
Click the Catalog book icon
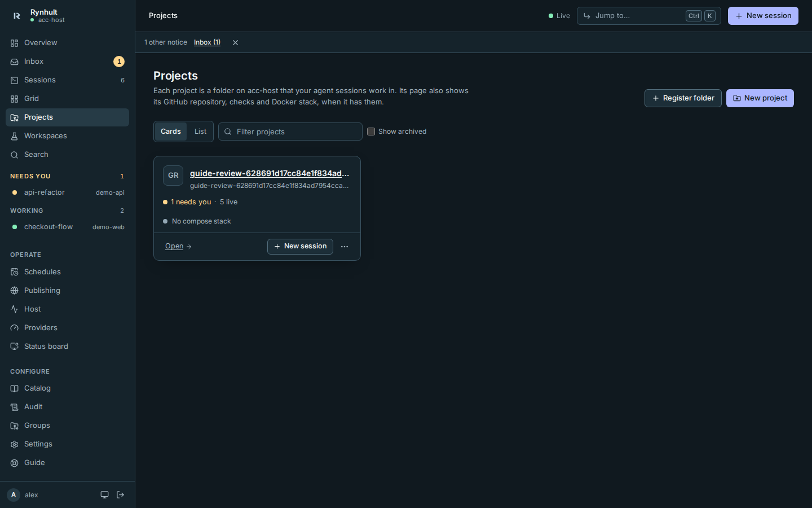(x=15, y=388)
